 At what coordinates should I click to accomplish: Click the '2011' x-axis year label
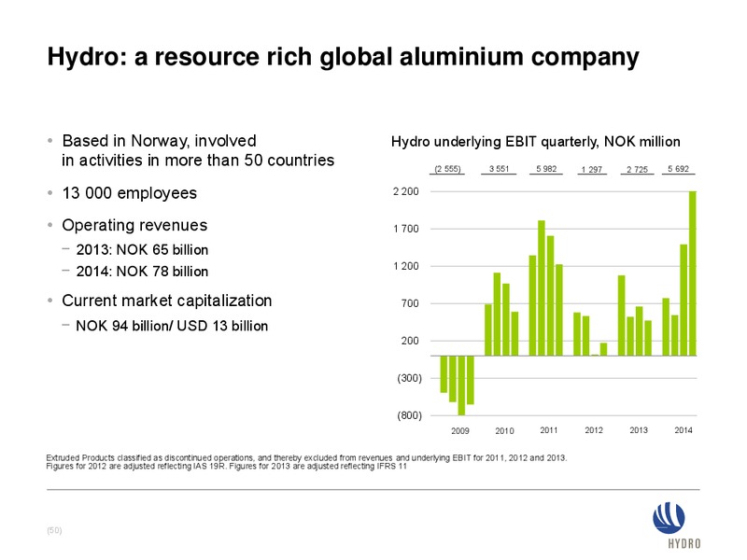point(549,430)
